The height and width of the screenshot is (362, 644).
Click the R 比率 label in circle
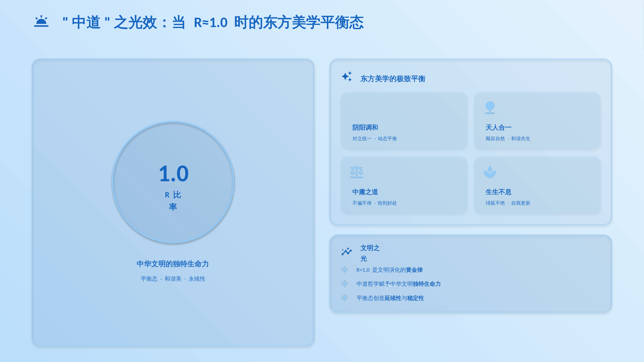173,201
